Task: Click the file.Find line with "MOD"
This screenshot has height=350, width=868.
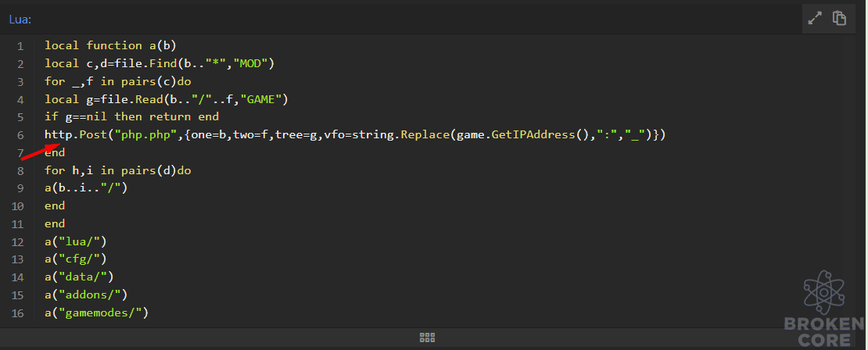Action: tap(160, 63)
